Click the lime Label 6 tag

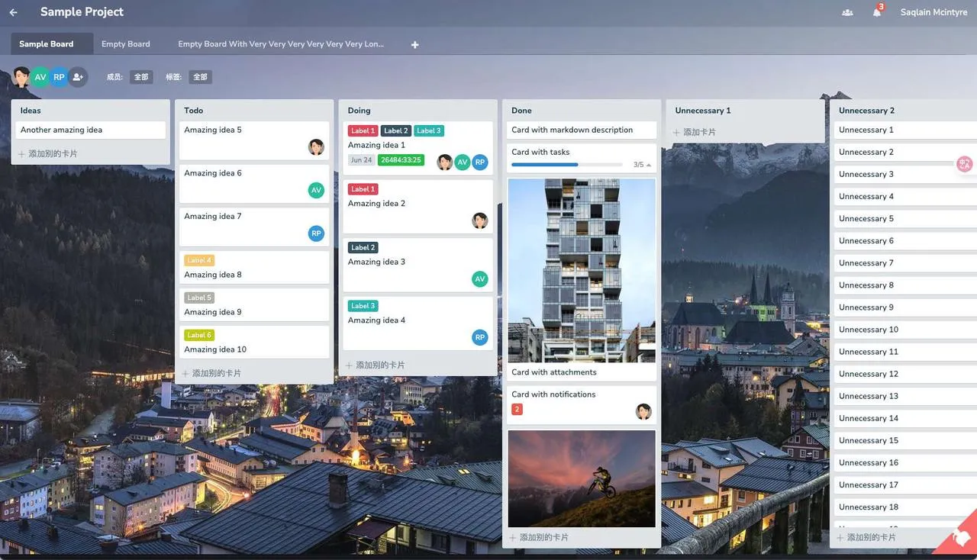[199, 335]
